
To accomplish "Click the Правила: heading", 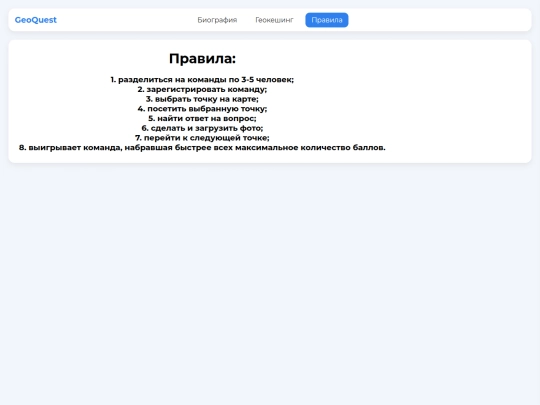I will 202,59.
